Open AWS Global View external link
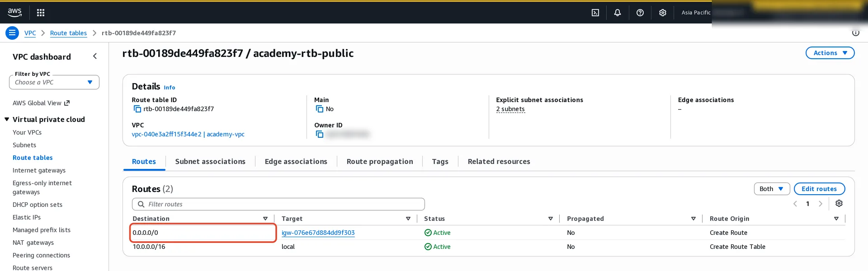The height and width of the screenshot is (271, 868). click(41, 103)
